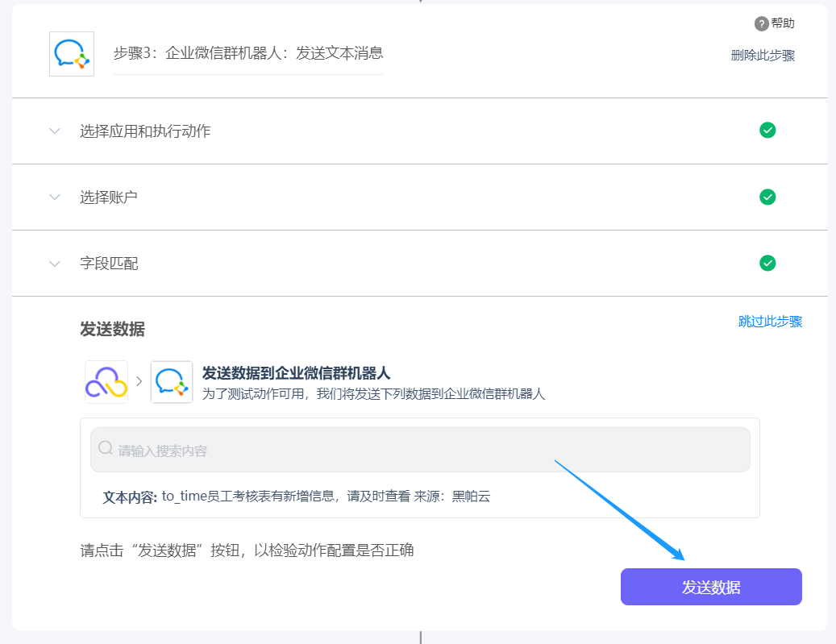
Task: Click the instruction text 请点击“发送数据”按钮
Action: pyautogui.click(x=247, y=551)
